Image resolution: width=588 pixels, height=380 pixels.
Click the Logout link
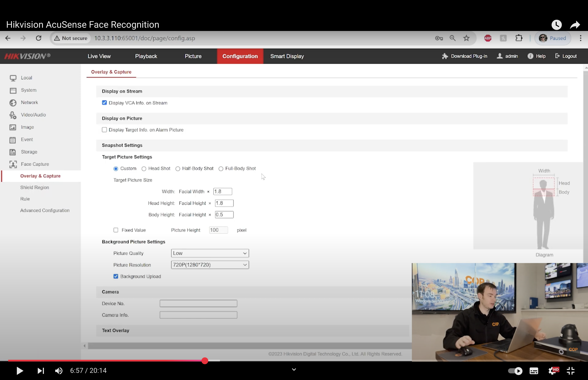(x=569, y=56)
